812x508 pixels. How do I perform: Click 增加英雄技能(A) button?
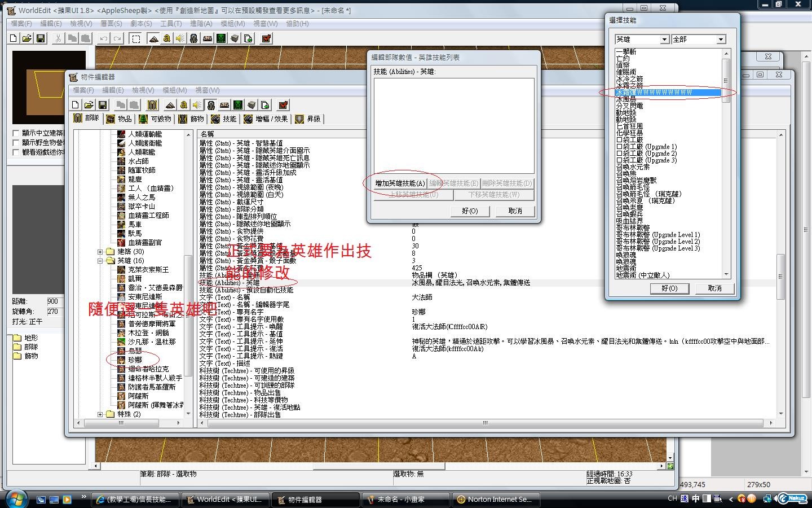pos(400,183)
